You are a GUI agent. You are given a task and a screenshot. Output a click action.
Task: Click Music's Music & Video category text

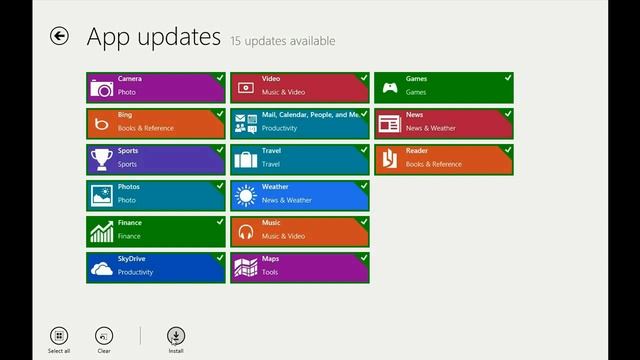(x=283, y=236)
